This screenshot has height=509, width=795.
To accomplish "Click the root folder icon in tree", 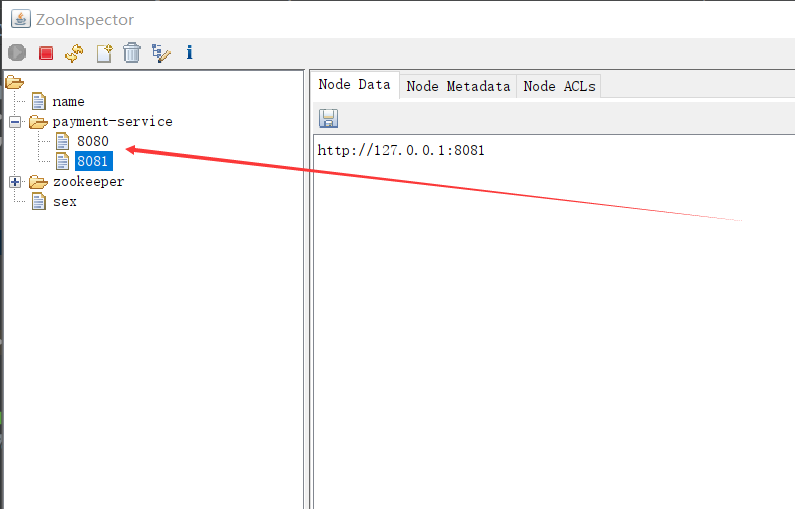I will coord(15,82).
